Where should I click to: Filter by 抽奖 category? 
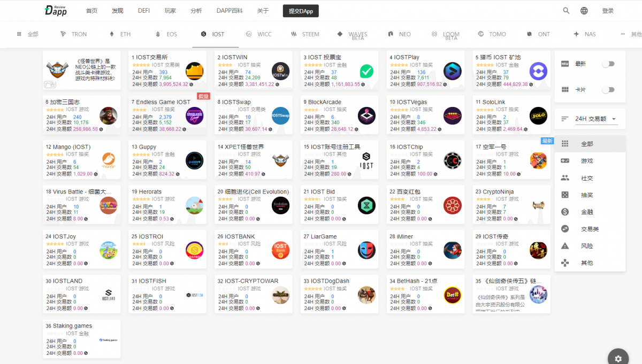590,195
